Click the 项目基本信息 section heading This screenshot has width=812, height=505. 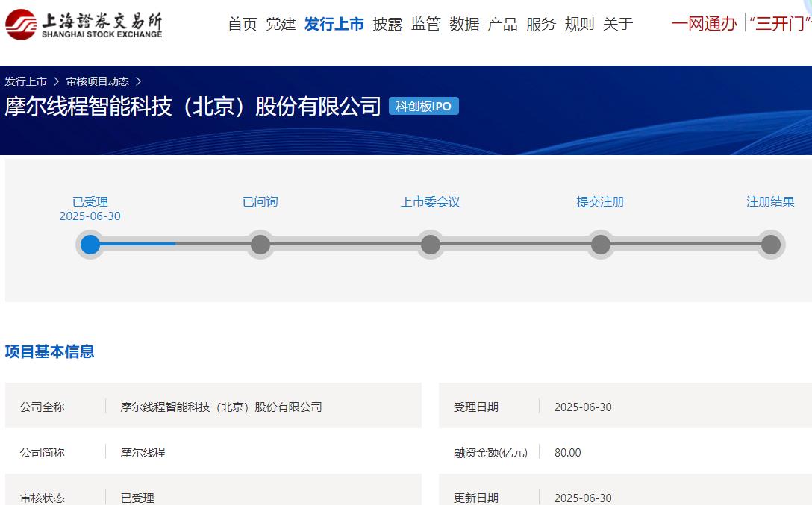point(50,351)
